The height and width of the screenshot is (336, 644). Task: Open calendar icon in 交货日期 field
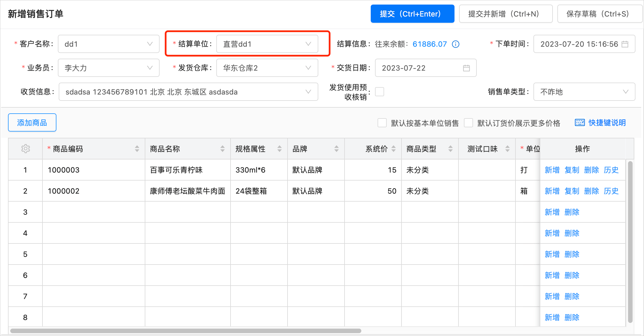(466, 68)
